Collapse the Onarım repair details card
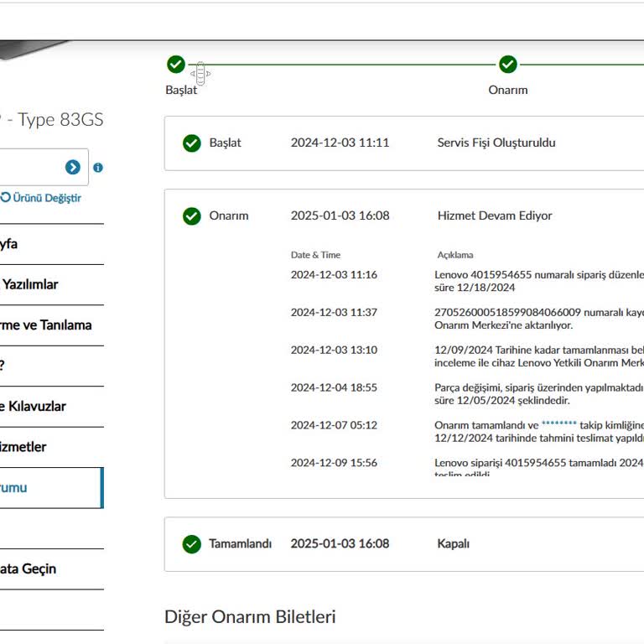This screenshot has height=644, width=644. coord(402,216)
